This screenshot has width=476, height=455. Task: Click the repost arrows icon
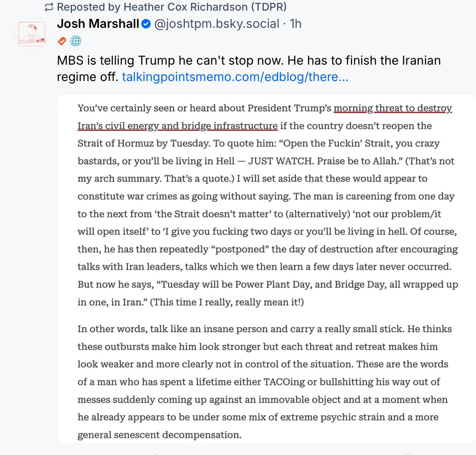click(49, 7)
